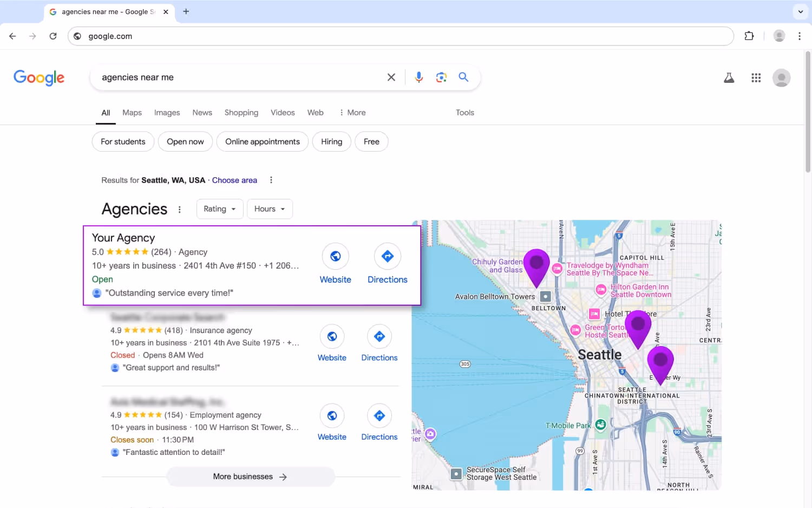This screenshot has width=812, height=508.
Task: Switch to the Shopping tab
Action: 241,113
